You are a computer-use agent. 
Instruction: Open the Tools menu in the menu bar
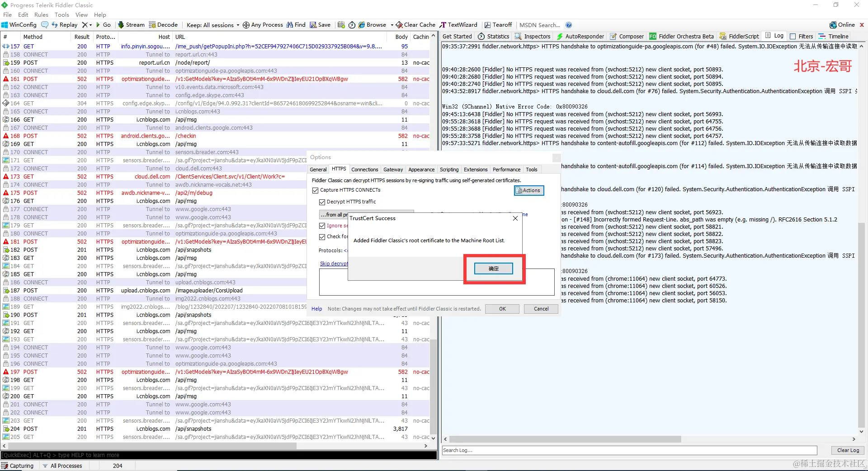pyautogui.click(x=62, y=14)
